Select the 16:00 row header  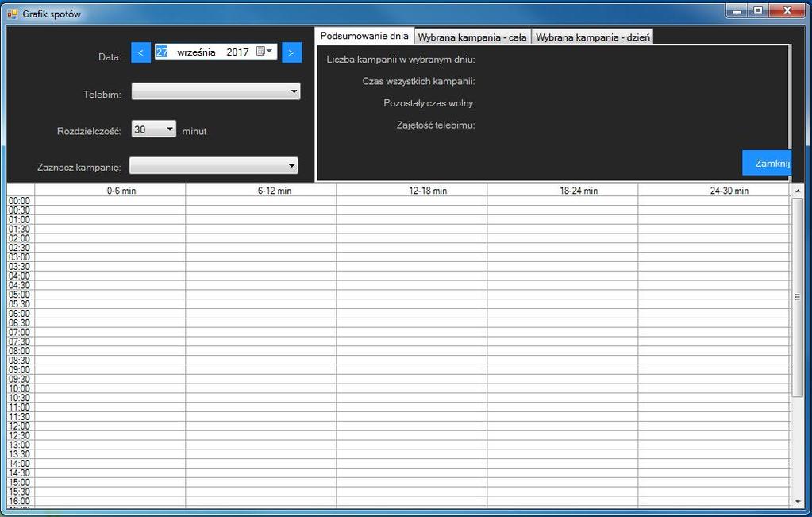[x=21, y=501]
